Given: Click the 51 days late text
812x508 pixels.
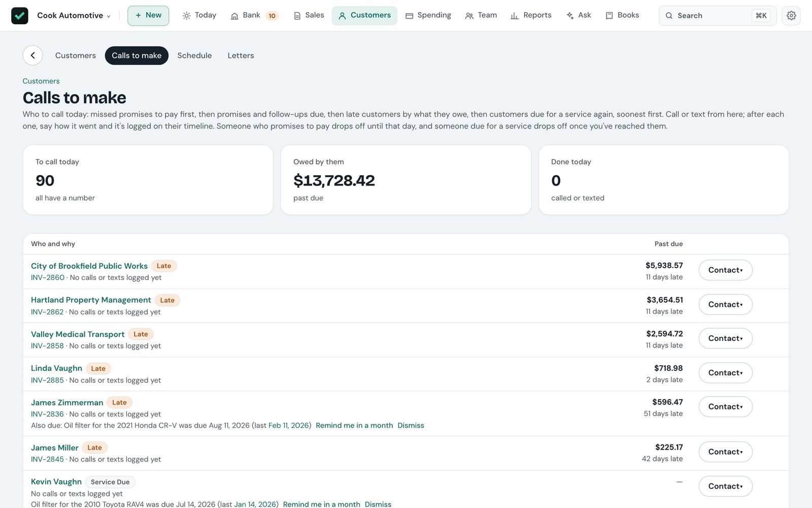Looking at the screenshot, I should (x=663, y=414).
